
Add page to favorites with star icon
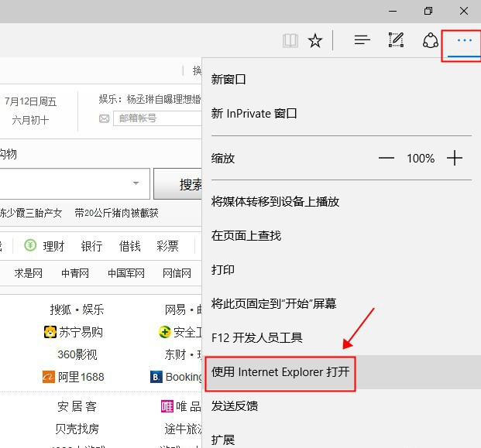315,40
